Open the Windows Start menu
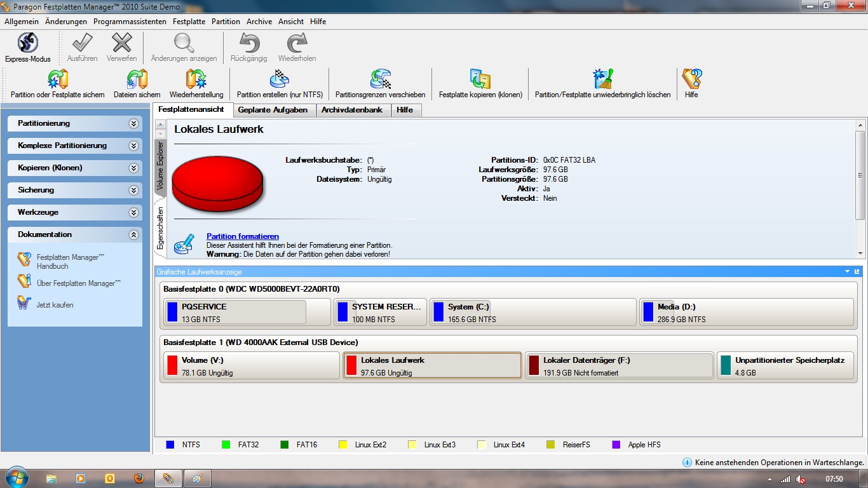Screen dimensions: 868x488 click(16, 477)
